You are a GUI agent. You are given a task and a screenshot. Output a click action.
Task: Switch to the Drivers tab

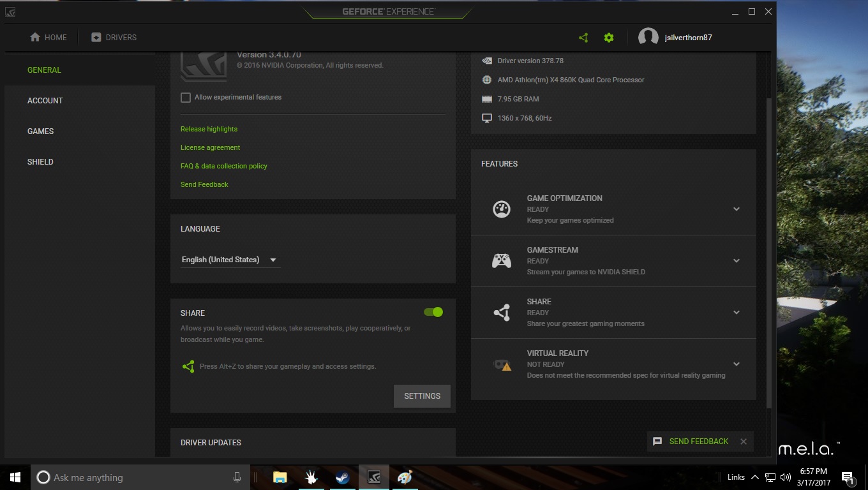(114, 38)
